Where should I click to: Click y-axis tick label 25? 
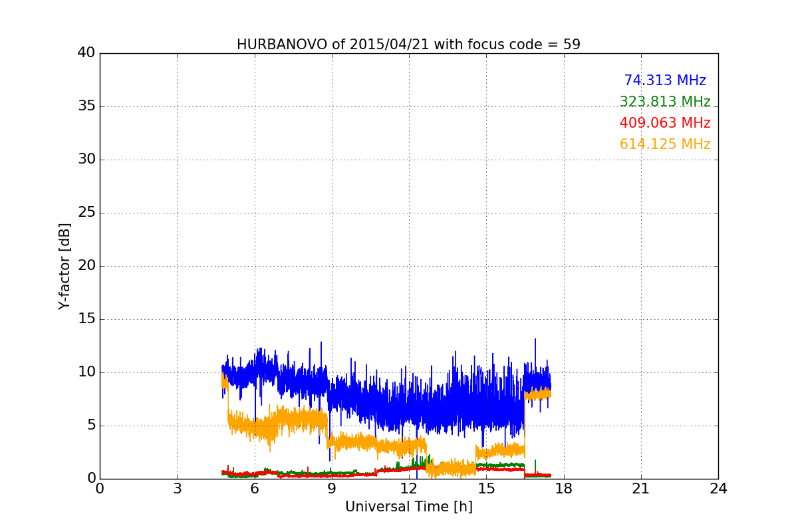click(86, 213)
